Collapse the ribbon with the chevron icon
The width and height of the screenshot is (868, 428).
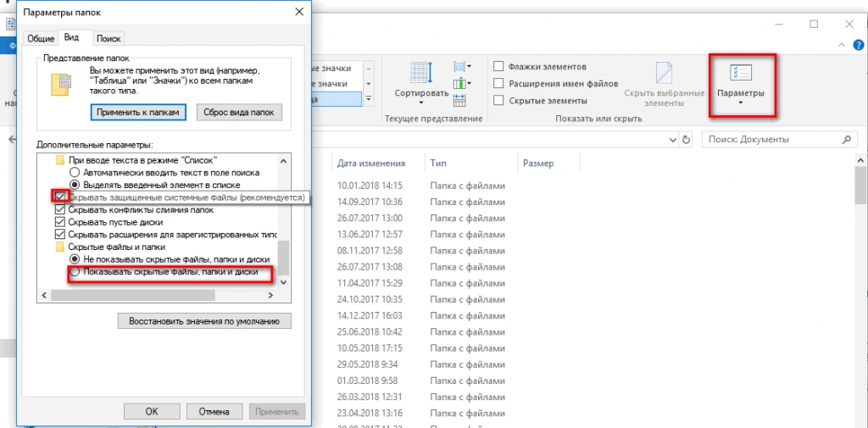pyautogui.click(x=842, y=46)
